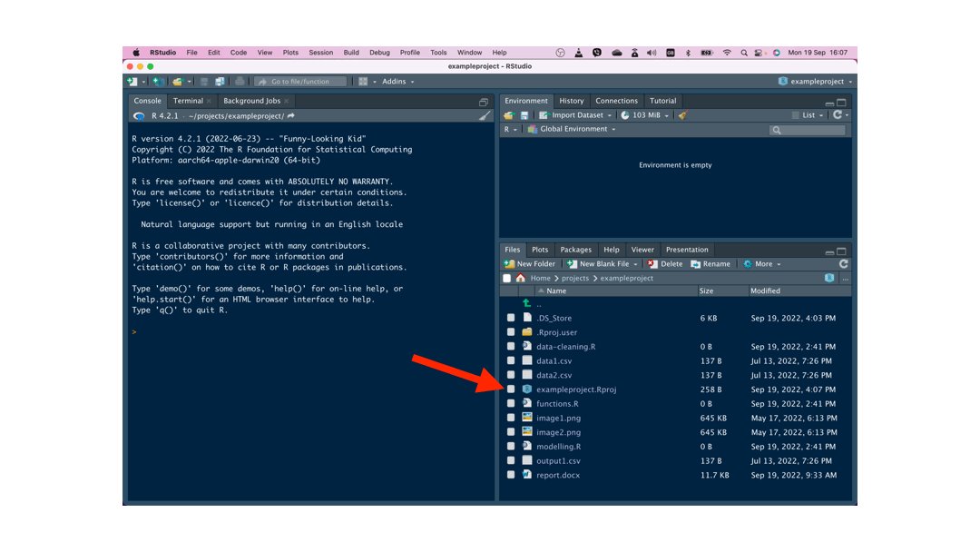Viewport: 980px width, 552px height.
Task: Click the clear objects broom icon in Environment
Action: point(682,115)
